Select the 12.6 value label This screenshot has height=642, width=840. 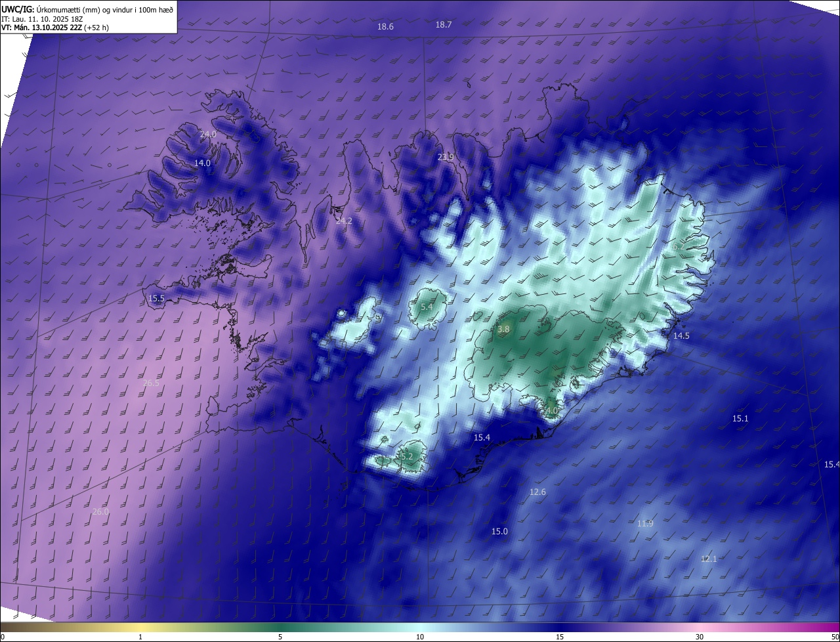point(537,492)
